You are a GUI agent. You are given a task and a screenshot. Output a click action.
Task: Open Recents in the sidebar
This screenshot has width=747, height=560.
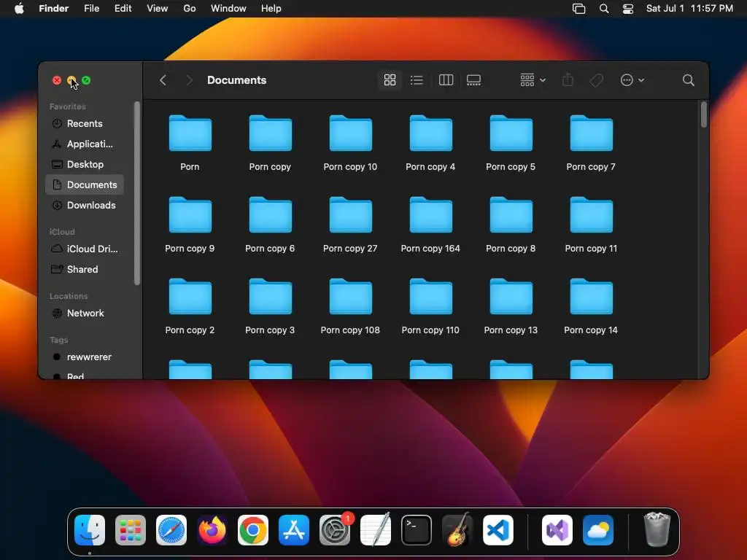[85, 123]
